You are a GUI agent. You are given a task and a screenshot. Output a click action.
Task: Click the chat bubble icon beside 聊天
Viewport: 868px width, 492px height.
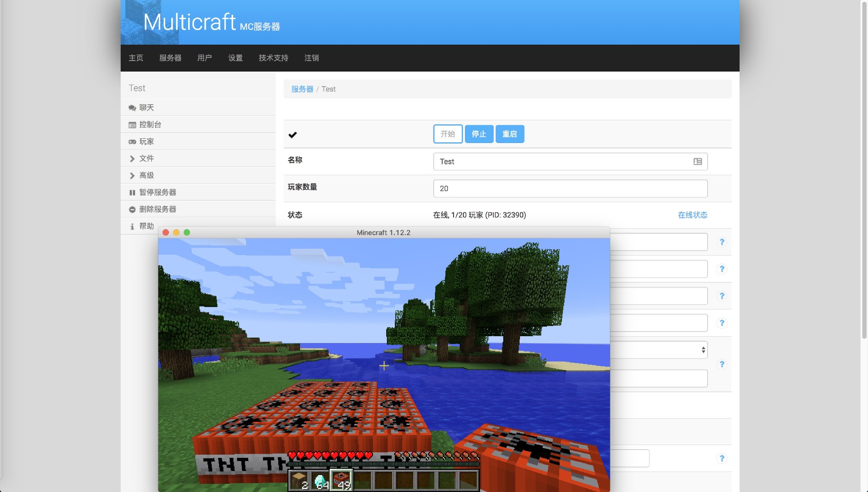132,108
